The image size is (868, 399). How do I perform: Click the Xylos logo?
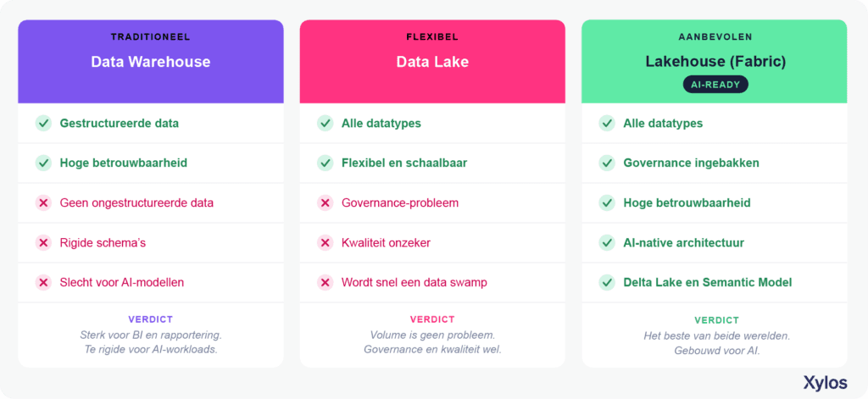click(x=825, y=382)
